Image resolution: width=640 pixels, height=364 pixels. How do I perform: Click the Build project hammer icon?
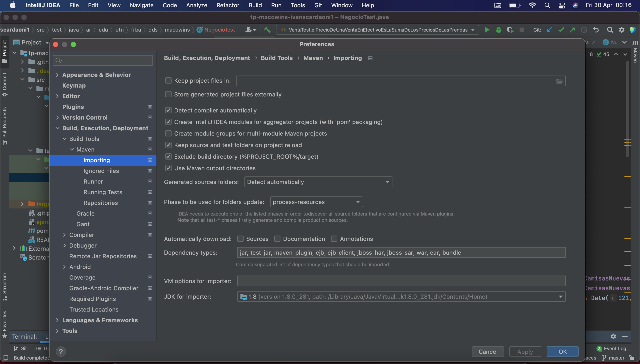coord(267,30)
